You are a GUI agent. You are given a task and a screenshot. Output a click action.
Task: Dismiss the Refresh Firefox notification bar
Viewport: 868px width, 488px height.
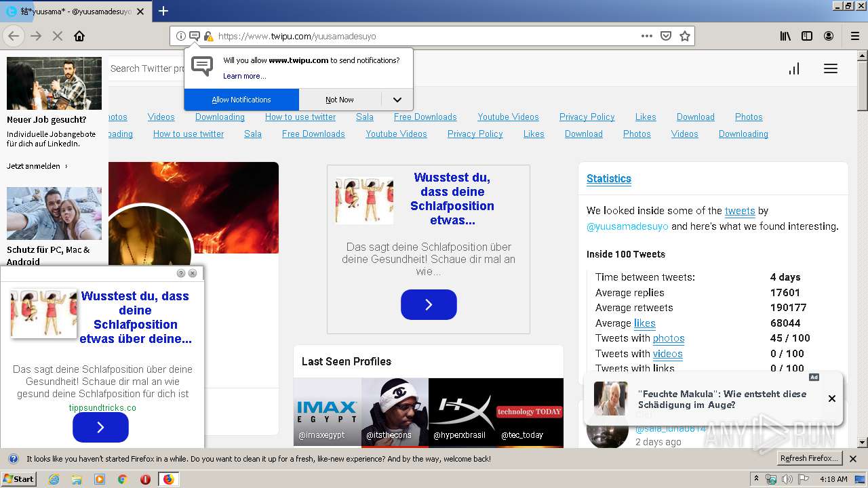[x=853, y=459]
